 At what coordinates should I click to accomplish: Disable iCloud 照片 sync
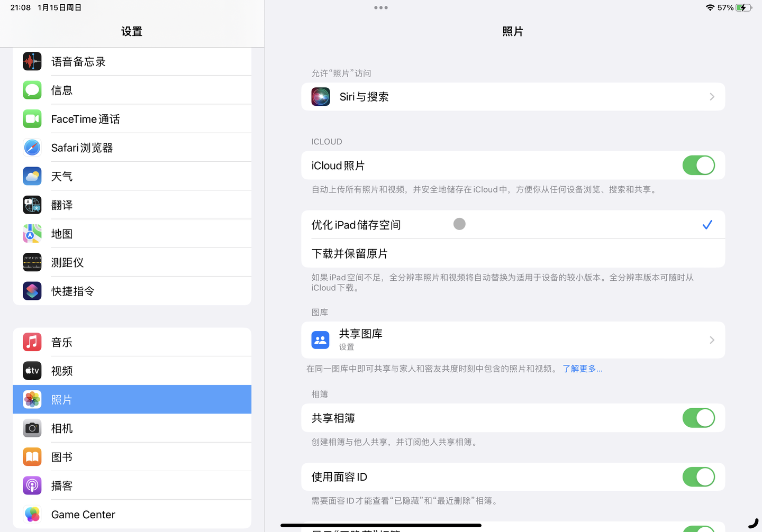(698, 165)
